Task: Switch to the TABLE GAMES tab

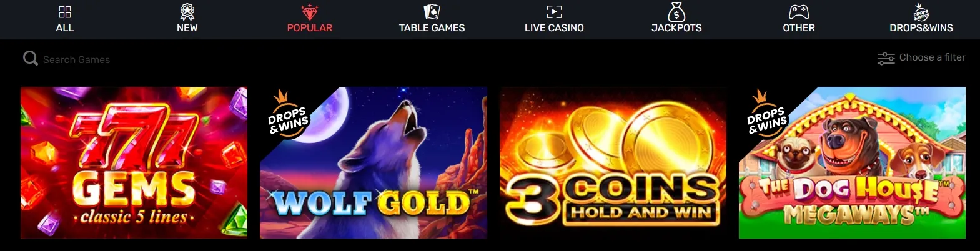Action: 432,28
